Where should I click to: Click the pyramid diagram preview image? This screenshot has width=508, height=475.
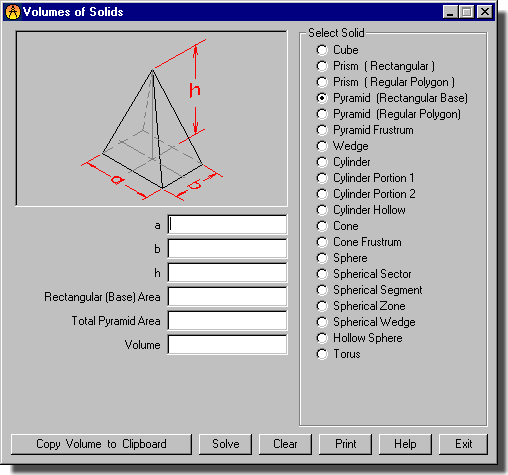click(x=152, y=119)
